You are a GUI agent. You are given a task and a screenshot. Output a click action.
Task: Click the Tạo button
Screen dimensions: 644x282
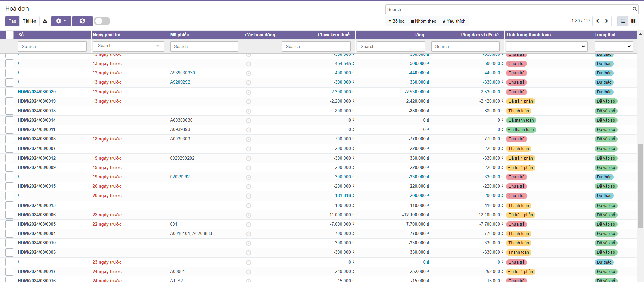[12, 21]
